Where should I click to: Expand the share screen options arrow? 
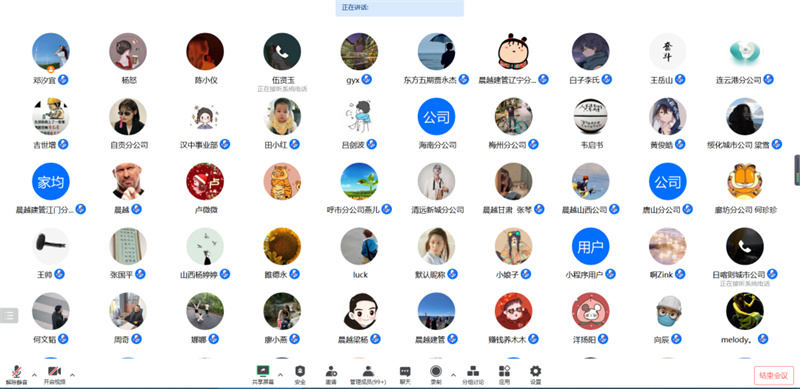click(280, 375)
